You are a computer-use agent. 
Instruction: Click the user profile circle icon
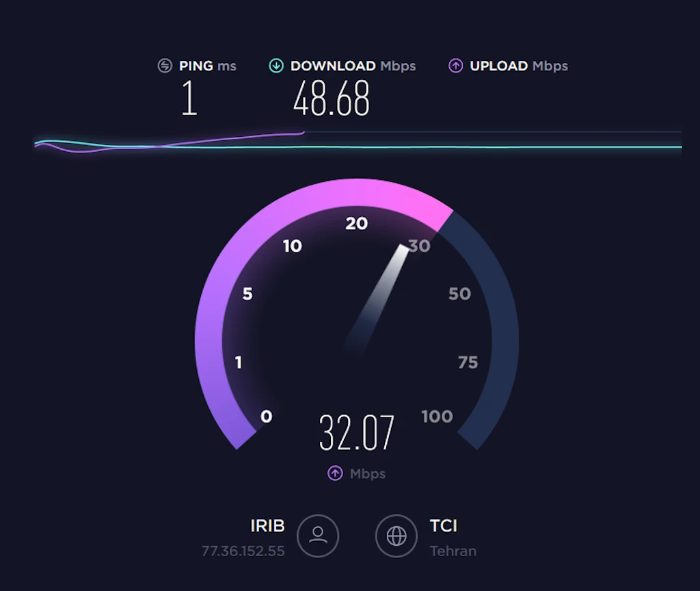click(318, 536)
